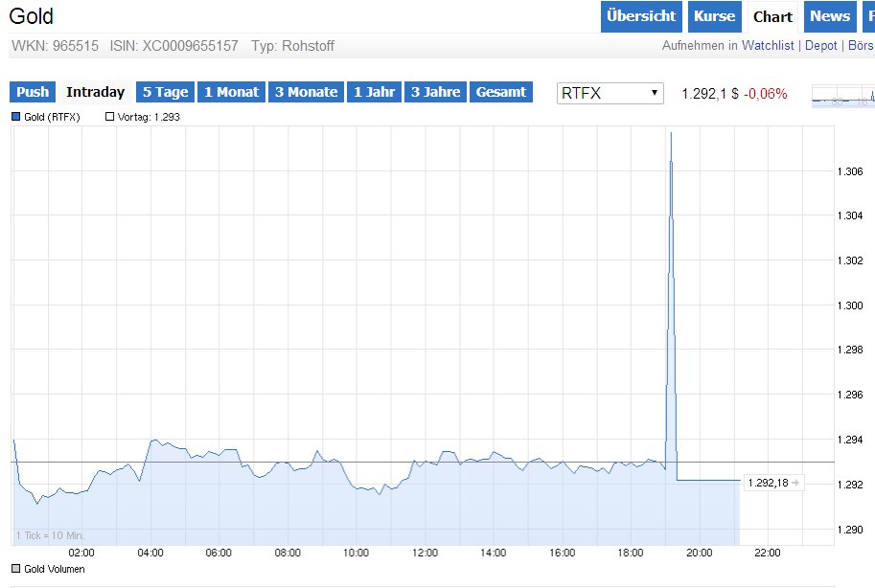Activate Push live chart mode
Image resolution: width=875 pixels, height=588 pixels.
(33, 92)
